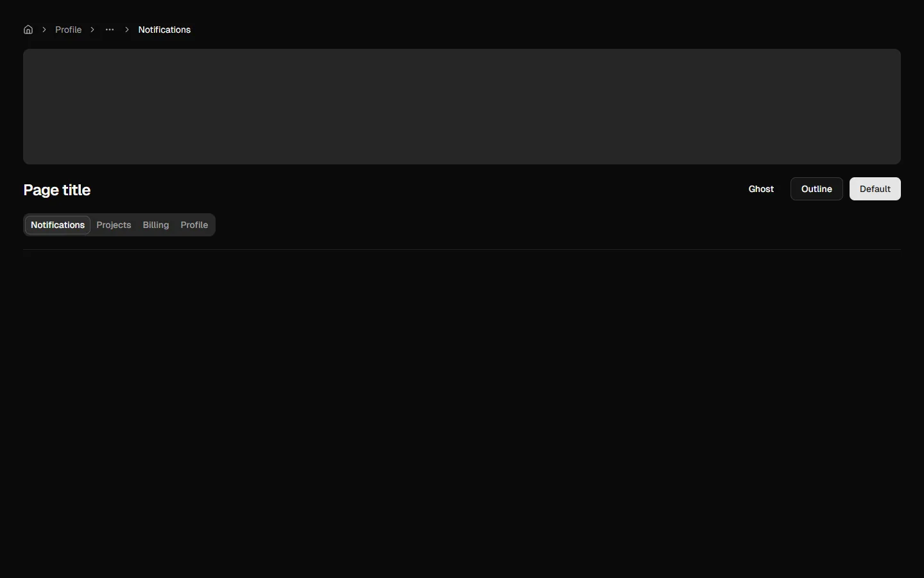Screen dimensions: 924x578
Task: Click the horizontal divider below the tabs
Action: click(x=462, y=249)
